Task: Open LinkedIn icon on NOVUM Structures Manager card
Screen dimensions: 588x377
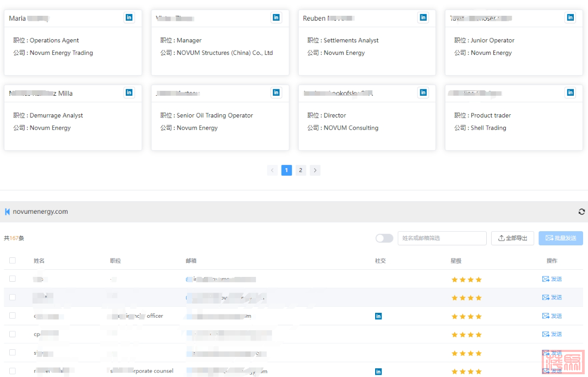Action: coord(276,17)
